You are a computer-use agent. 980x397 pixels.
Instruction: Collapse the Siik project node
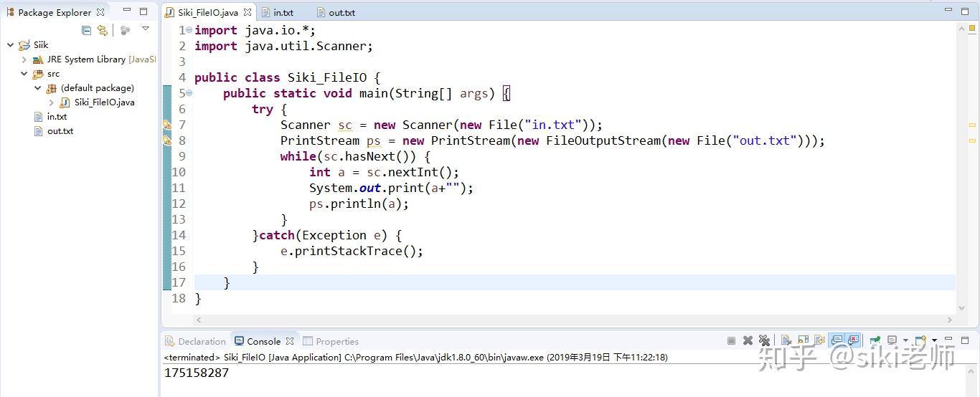(11, 45)
